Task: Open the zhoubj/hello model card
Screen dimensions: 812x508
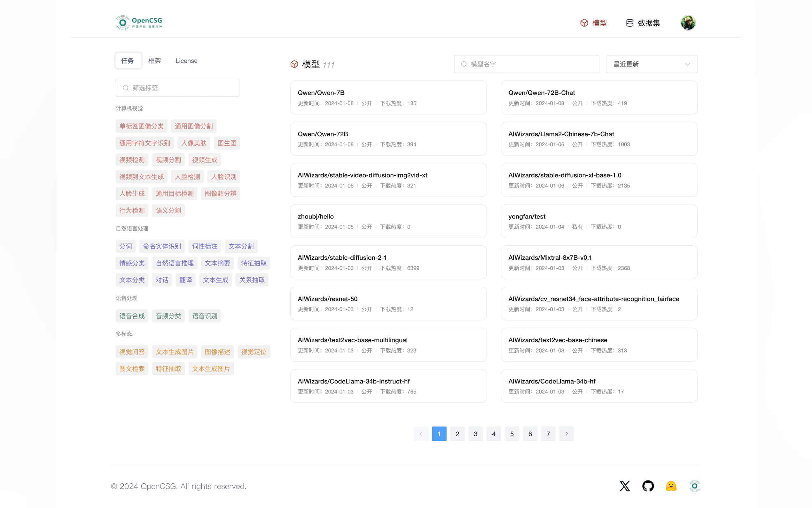Action: (x=388, y=221)
